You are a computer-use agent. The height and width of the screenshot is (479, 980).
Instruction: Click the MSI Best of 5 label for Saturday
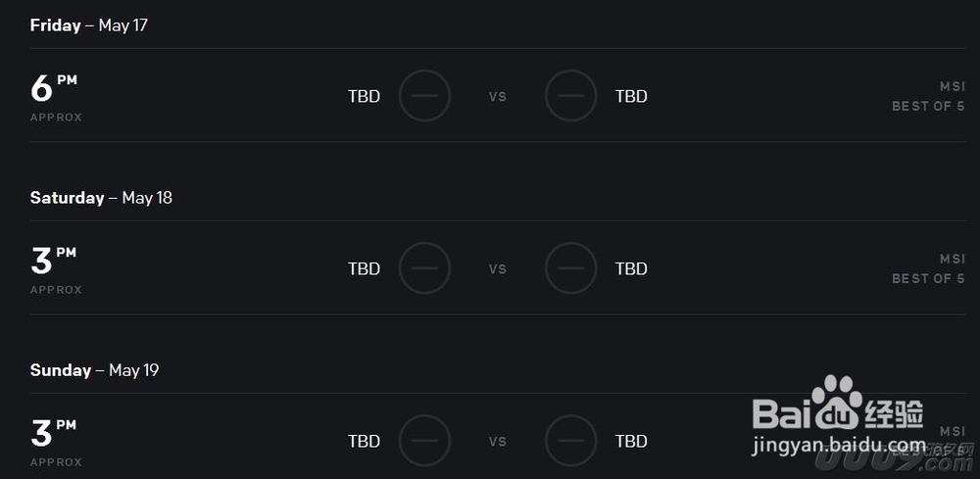tap(928, 268)
